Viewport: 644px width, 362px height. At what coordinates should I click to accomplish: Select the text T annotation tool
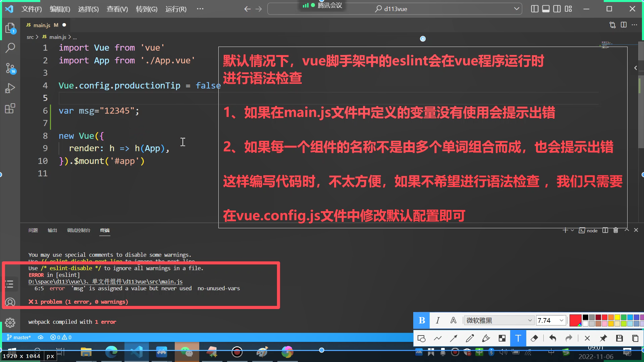point(518,338)
